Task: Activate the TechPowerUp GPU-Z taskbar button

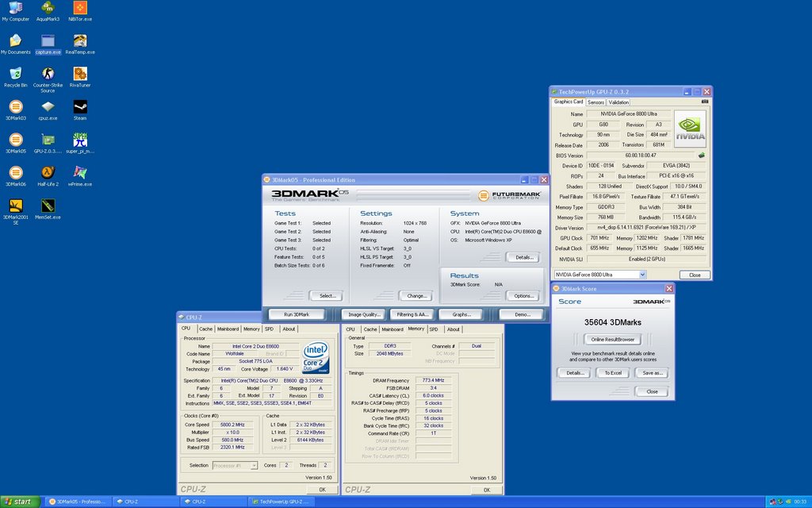Action: (x=282, y=502)
